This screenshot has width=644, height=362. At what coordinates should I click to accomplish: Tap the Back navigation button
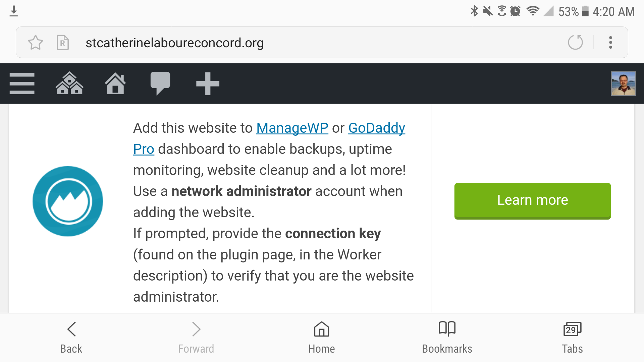tap(71, 338)
